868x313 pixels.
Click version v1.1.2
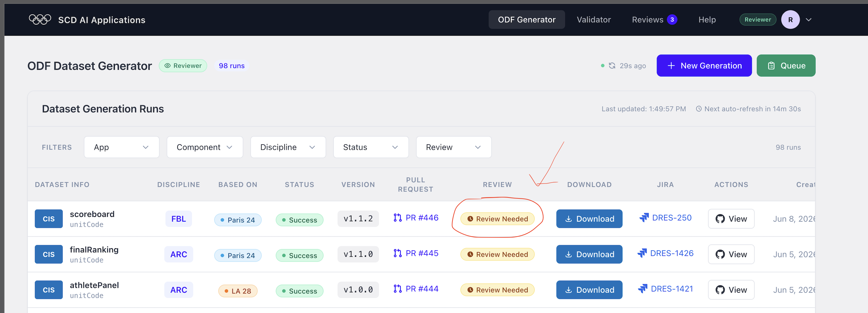click(x=358, y=219)
